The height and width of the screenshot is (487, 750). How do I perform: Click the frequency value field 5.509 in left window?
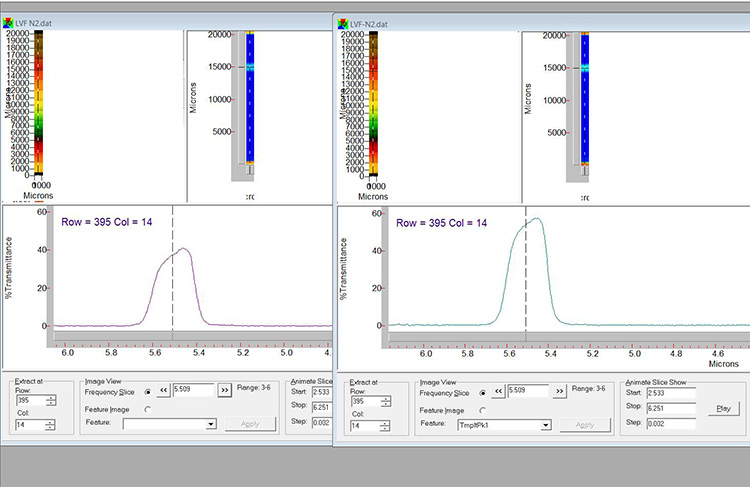coord(192,391)
